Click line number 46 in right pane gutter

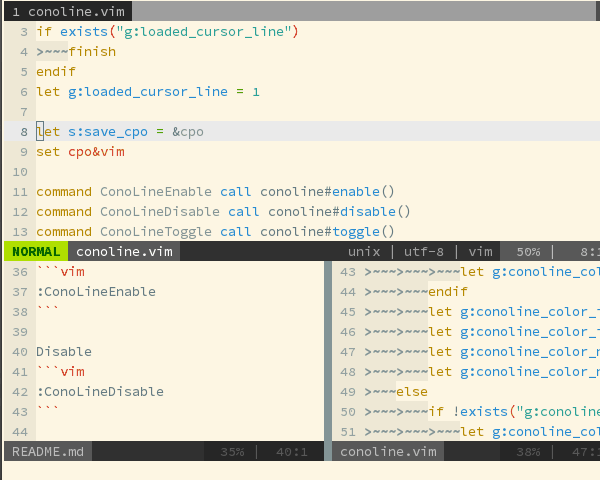pos(348,332)
